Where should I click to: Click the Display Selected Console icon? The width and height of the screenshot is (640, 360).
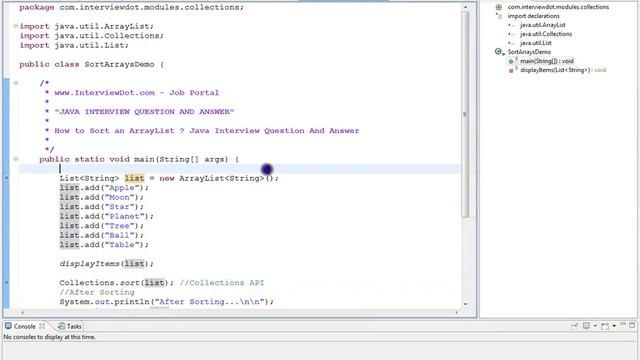tap(586, 325)
